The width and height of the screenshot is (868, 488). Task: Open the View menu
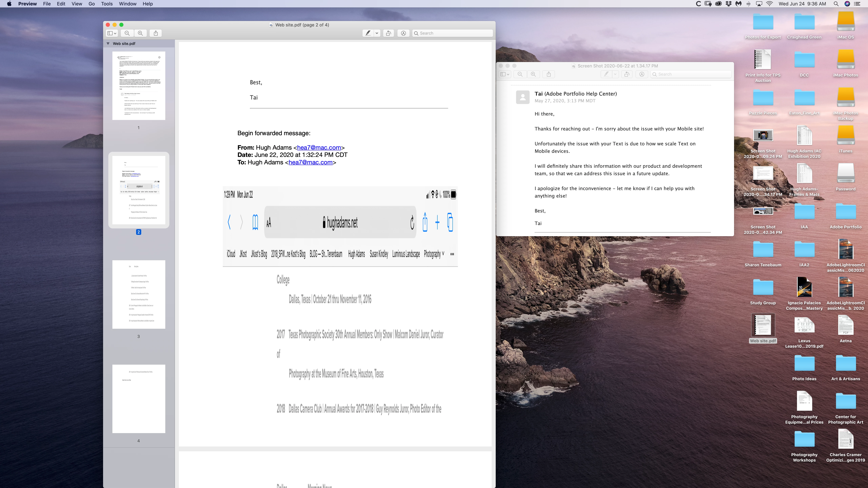coord(77,4)
